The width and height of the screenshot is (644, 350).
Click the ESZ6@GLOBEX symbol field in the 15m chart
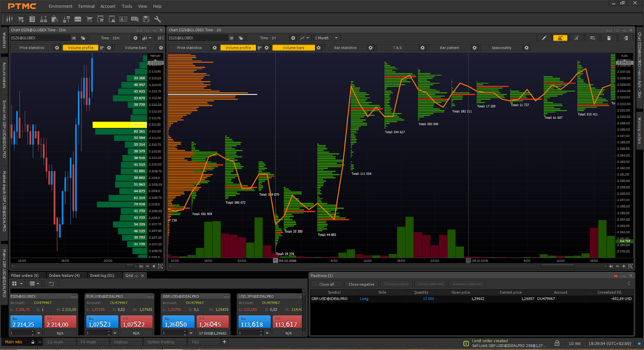click(40, 38)
